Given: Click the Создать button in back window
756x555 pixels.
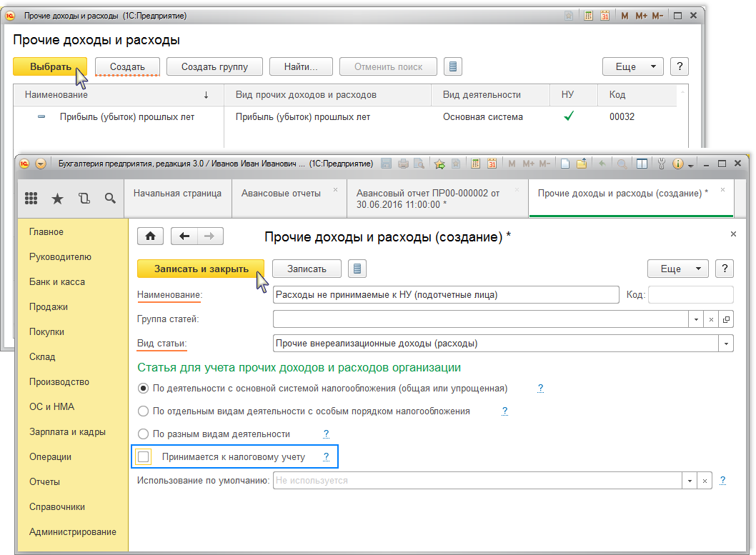Looking at the screenshot, I should point(127,66).
